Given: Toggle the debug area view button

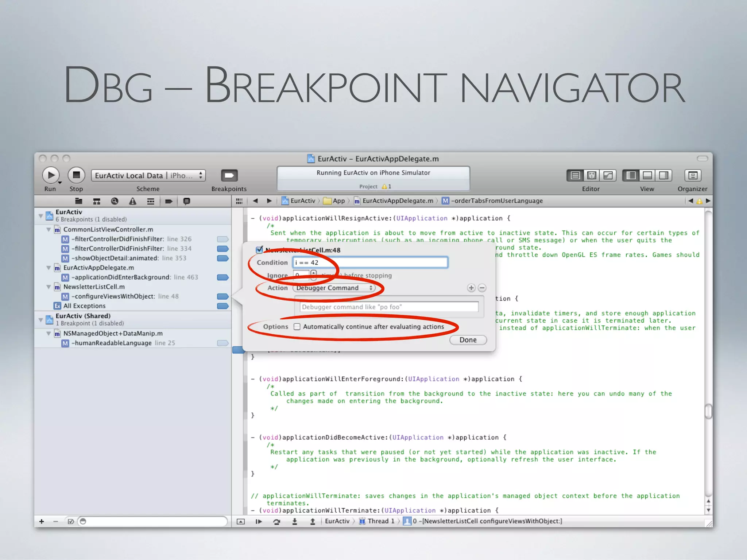Looking at the screenshot, I should pos(647,175).
